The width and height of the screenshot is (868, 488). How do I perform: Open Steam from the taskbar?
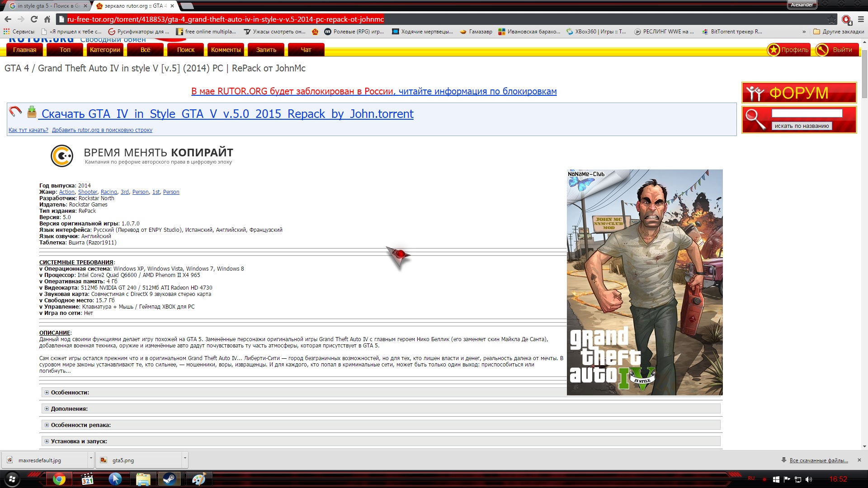(170, 479)
